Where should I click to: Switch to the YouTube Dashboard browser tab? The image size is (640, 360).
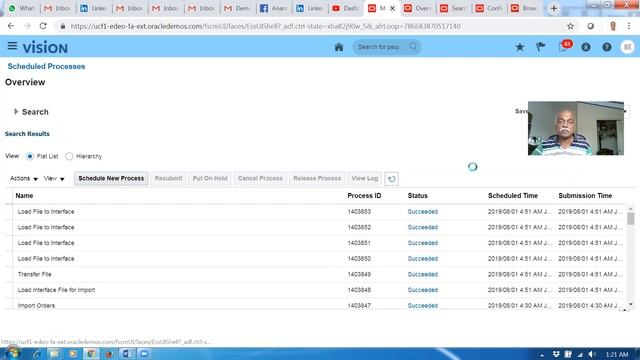pos(346,8)
